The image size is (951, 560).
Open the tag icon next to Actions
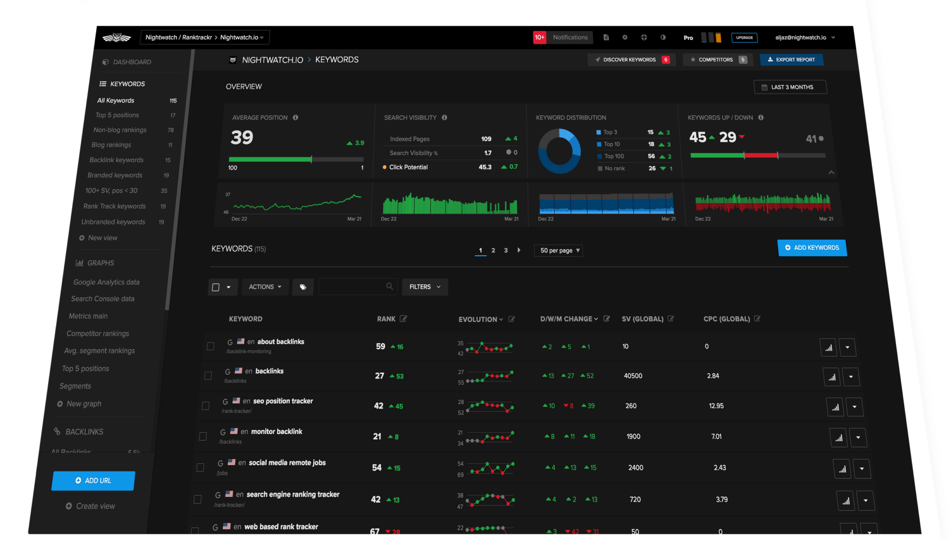303,287
